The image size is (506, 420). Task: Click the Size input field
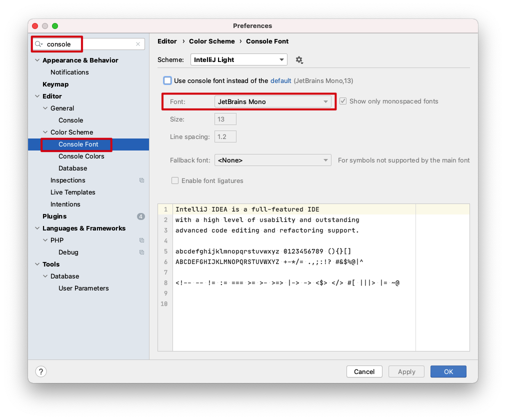[x=225, y=119]
